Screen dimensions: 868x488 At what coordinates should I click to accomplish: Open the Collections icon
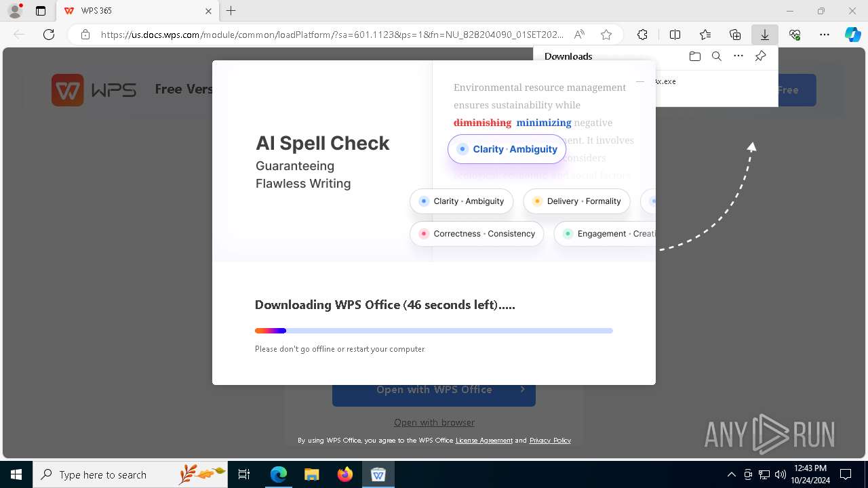tap(735, 35)
